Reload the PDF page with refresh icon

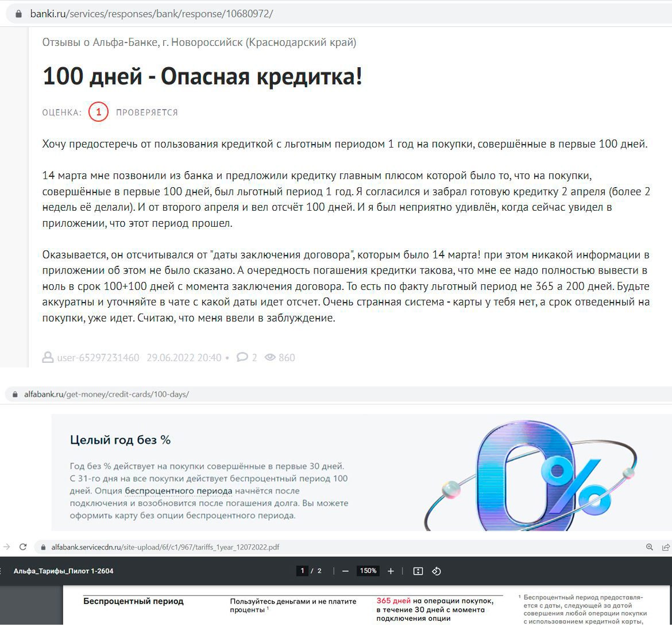(x=23, y=547)
